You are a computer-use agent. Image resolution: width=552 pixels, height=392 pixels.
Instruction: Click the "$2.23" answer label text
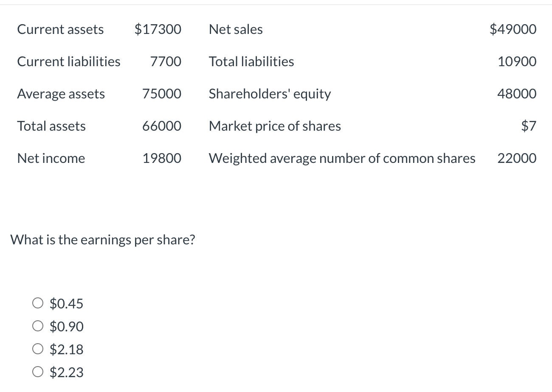[x=67, y=372]
